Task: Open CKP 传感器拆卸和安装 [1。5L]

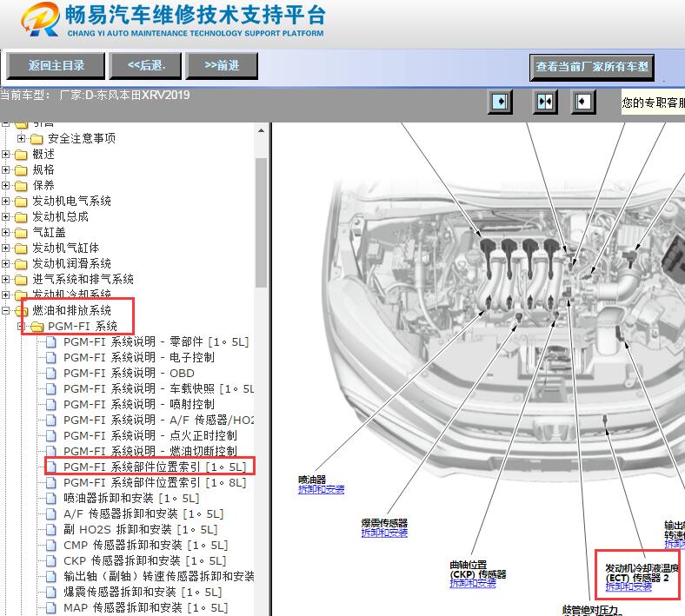Action: 144,561
